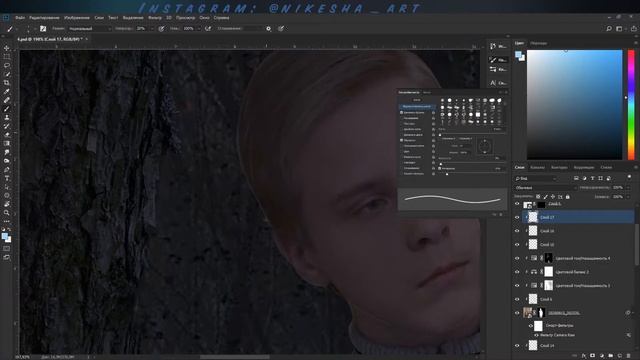This screenshot has width=640, height=360.
Task: Change screen mode from toolbar bottom
Action: point(7,258)
